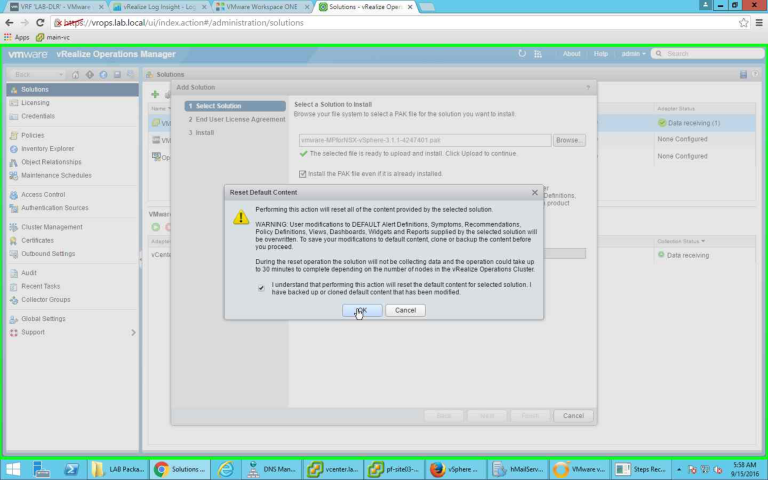This screenshot has width=768, height=480.
Task: Open DNS Manager taskbar item
Action: [x=271, y=469]
